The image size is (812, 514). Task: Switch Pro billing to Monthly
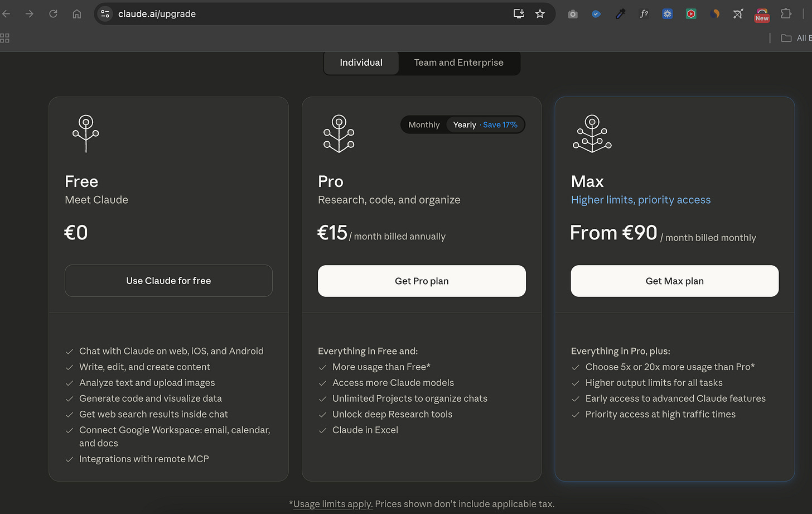pyautogui.click(x=424, y=125)
